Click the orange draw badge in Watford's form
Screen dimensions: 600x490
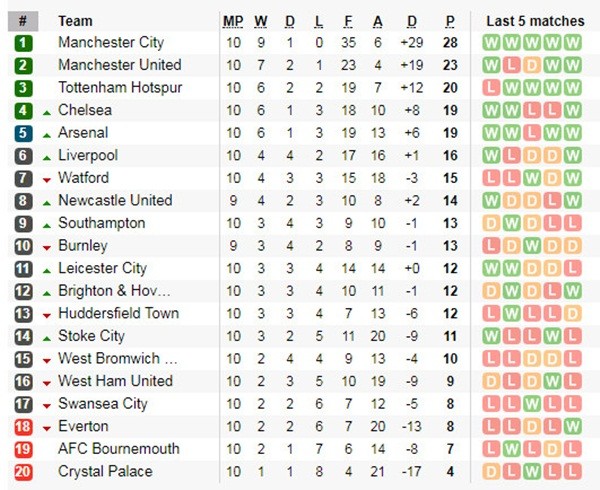pyautogui.click(x=551, y=178)
